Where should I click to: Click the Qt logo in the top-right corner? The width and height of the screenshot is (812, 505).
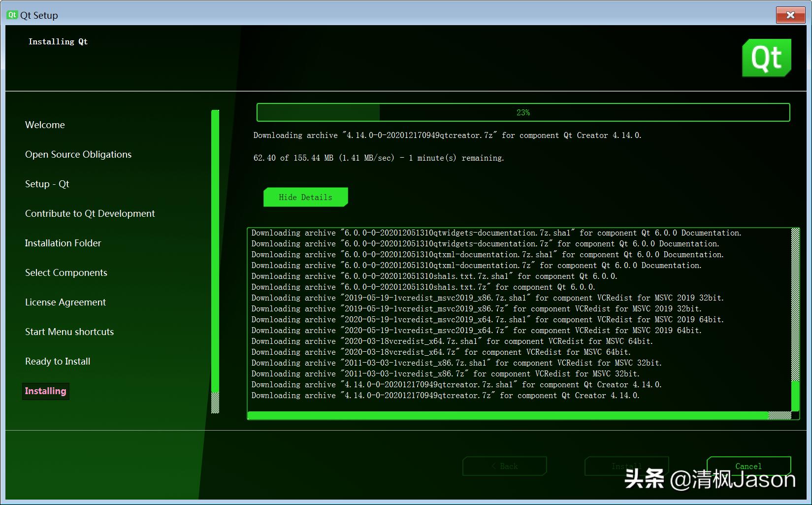tap(766, 58)
